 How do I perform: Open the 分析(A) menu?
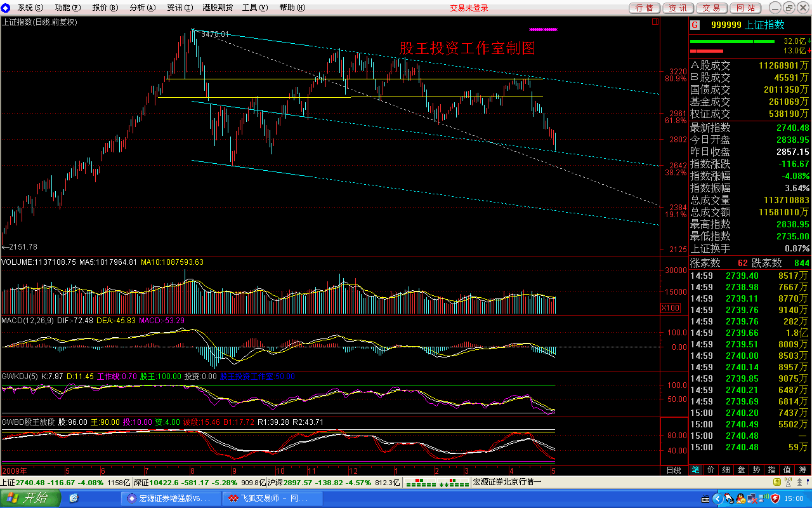point(142,8)
